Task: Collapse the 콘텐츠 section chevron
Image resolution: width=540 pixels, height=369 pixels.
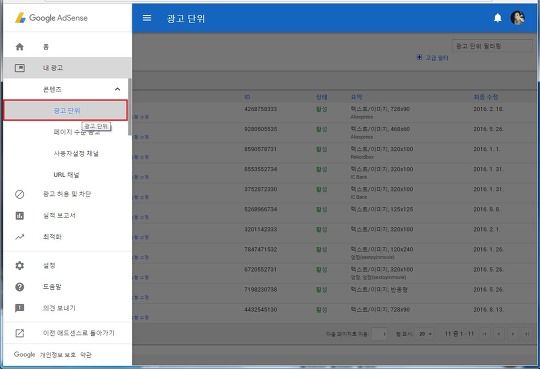Action: point(117,89)
